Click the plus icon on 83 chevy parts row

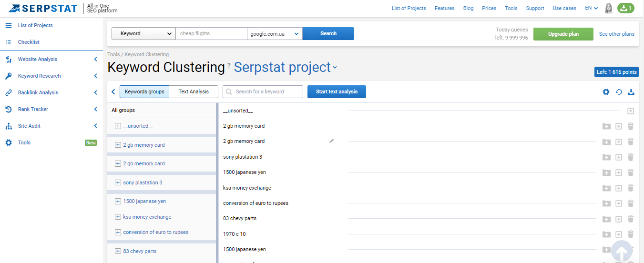point(619,219)
